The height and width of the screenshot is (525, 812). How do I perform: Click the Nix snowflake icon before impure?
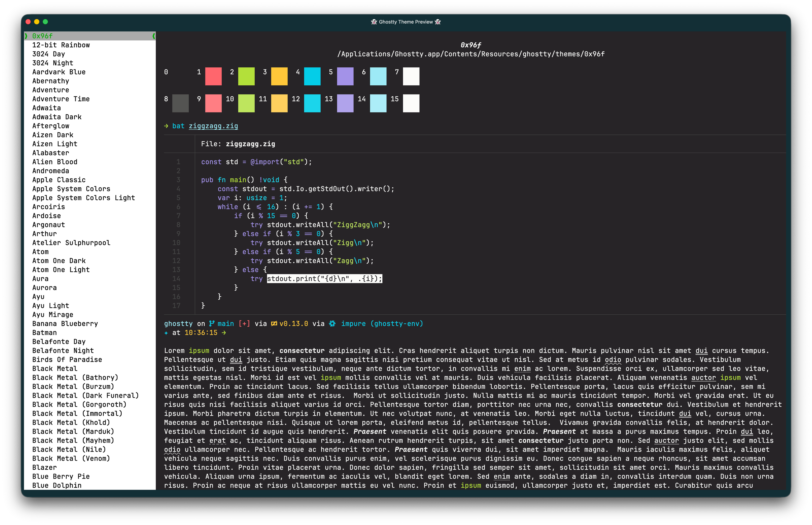(332, 323)
